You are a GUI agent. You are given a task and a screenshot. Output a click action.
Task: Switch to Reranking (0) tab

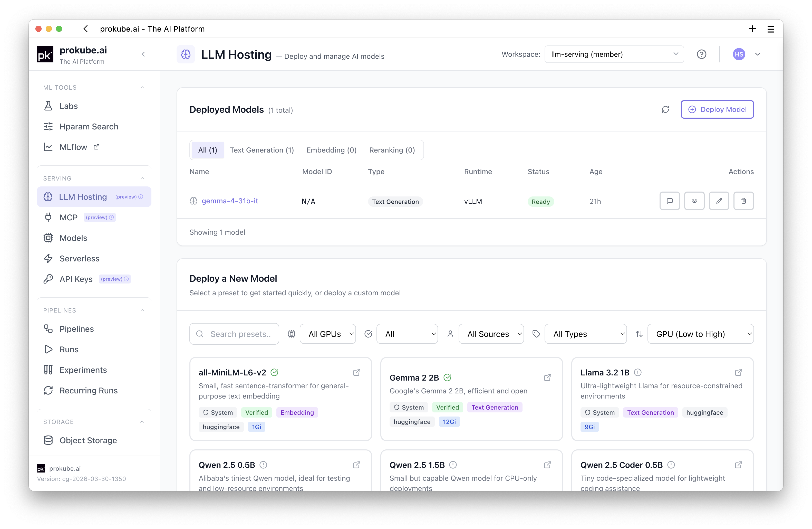click(x=392, y=150)
